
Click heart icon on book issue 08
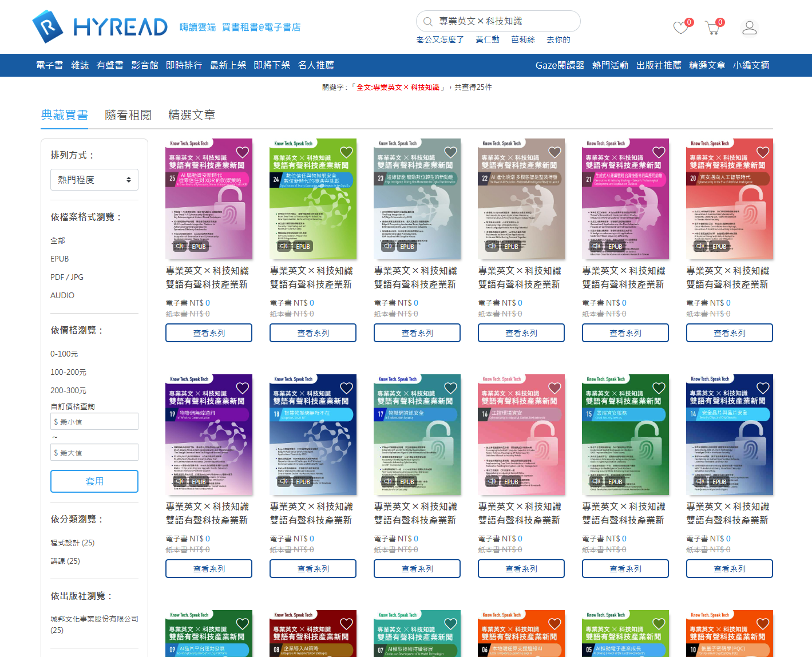click(x=347, y=624)
